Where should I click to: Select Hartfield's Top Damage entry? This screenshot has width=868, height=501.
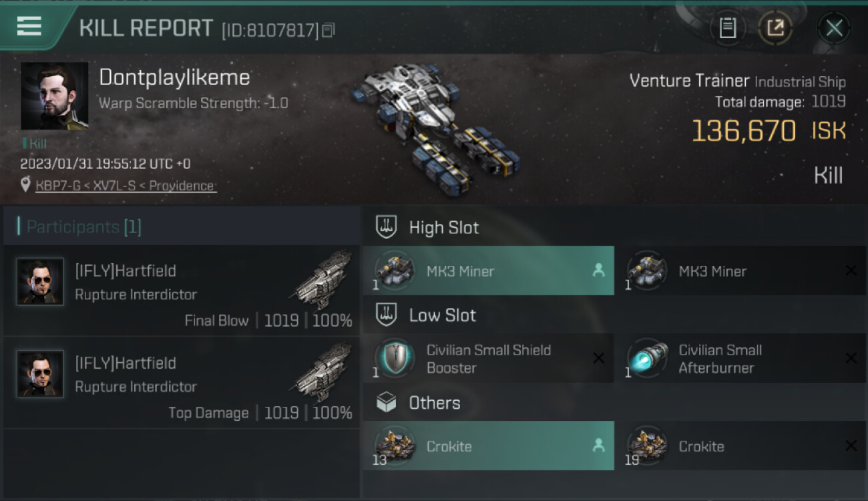(x=182, y=383)
